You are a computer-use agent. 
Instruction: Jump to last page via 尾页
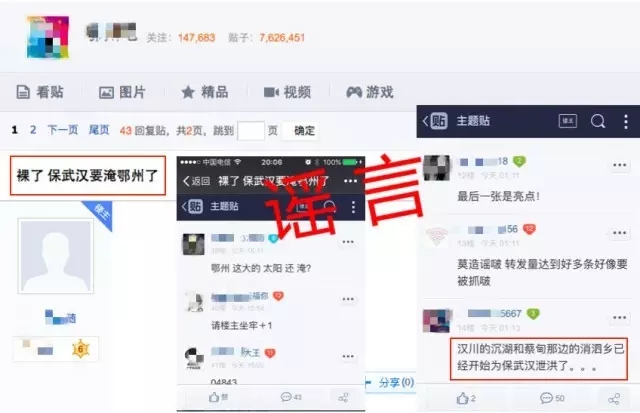pos(99,130)
